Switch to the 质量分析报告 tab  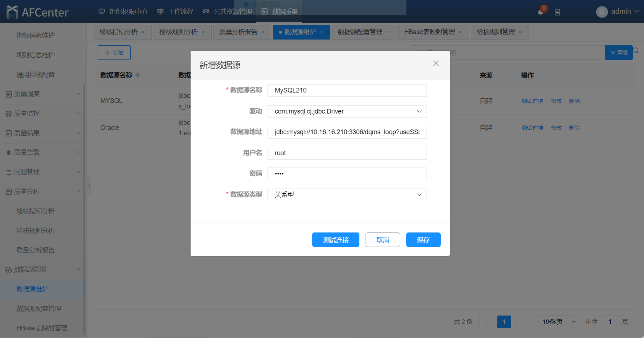tap(238, 32)
